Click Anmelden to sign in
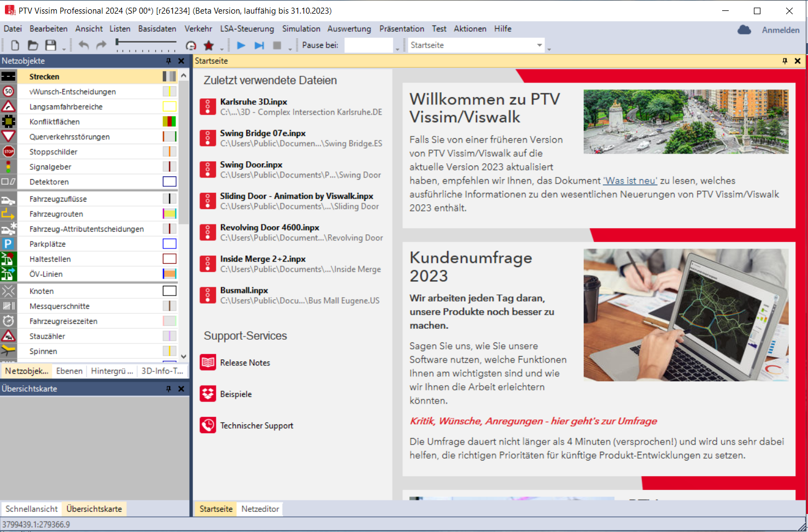 click(x=781, y=30)
